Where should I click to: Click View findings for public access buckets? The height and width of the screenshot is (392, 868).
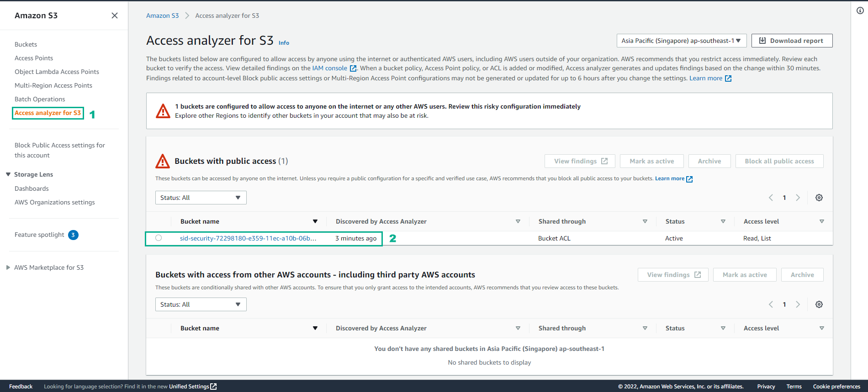(x=580, y=161)
